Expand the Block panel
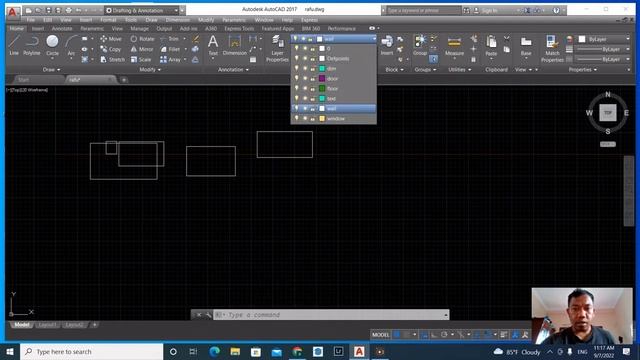This screenshot has height=360, width=640. [x=394, y=70]
